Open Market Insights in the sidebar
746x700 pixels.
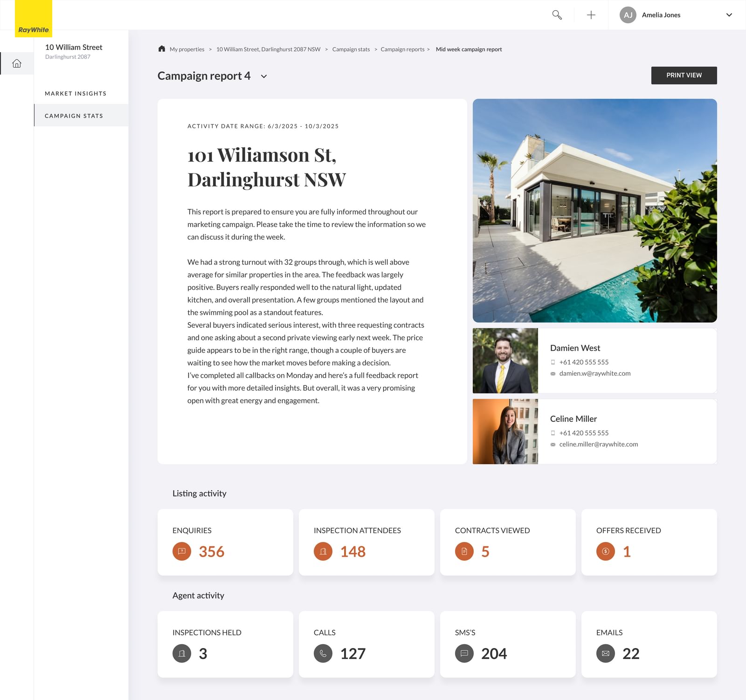(76, 94)
